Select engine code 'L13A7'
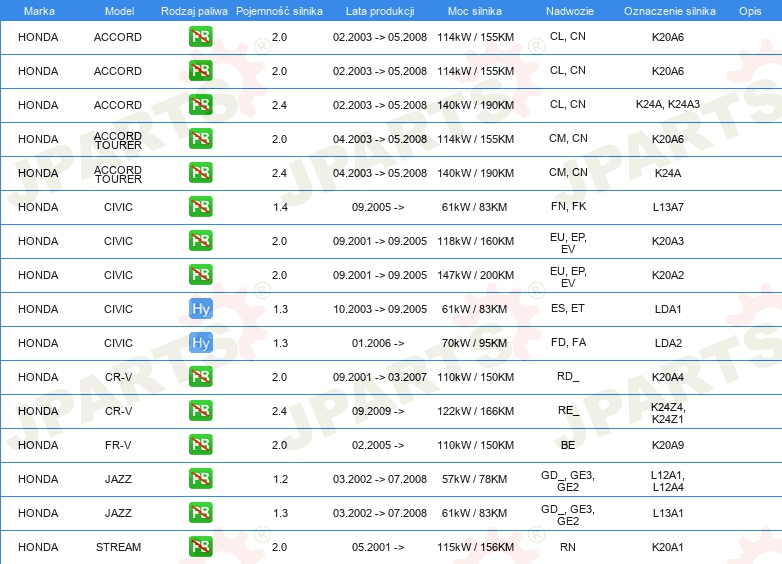The width and height of the screenshot is (782, 564). pyautogui.click(x=668, y=207)
